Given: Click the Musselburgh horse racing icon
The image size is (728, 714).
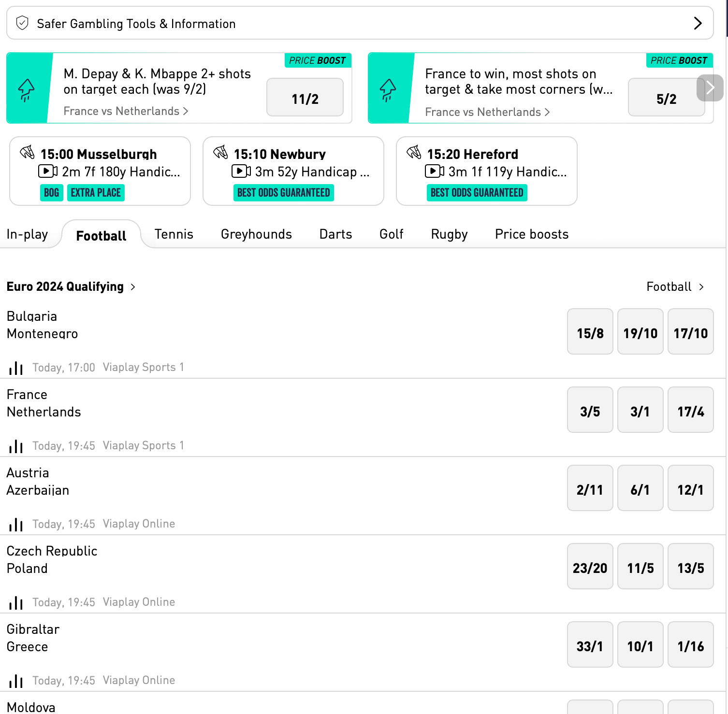Looking at the screenshot, I should 27,152.
